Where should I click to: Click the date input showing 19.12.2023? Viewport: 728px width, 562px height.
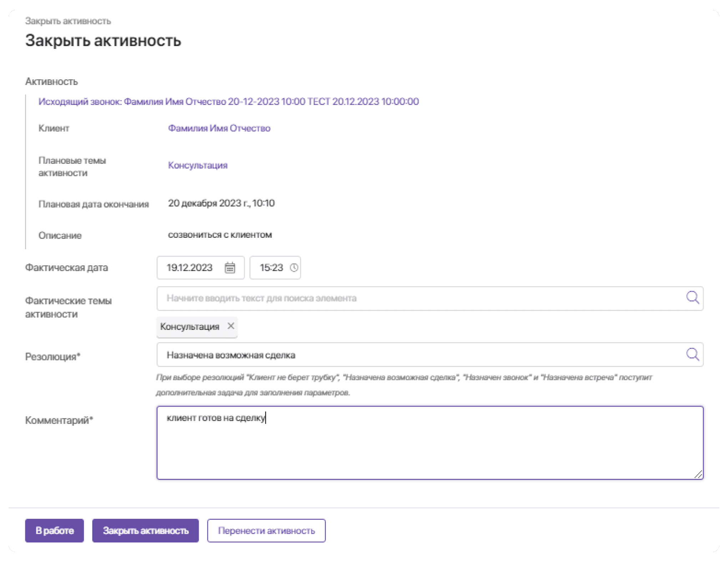(x=189, y=267)
